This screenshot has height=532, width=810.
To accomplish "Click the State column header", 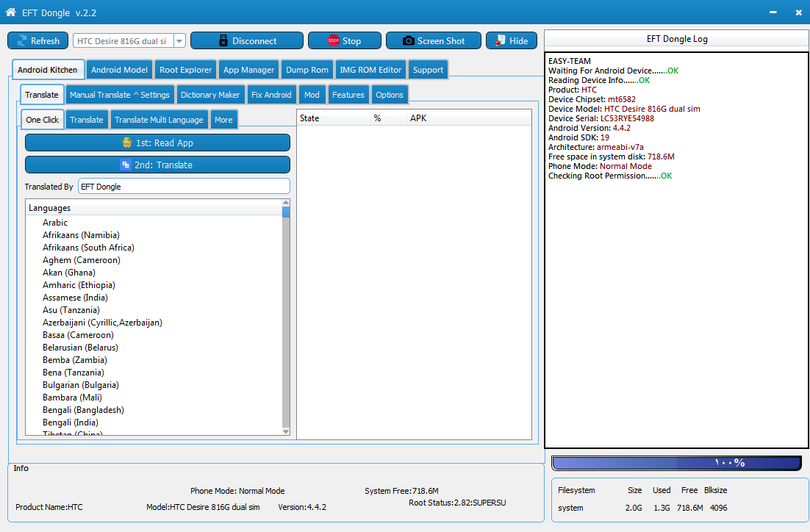I will point(333,118).
